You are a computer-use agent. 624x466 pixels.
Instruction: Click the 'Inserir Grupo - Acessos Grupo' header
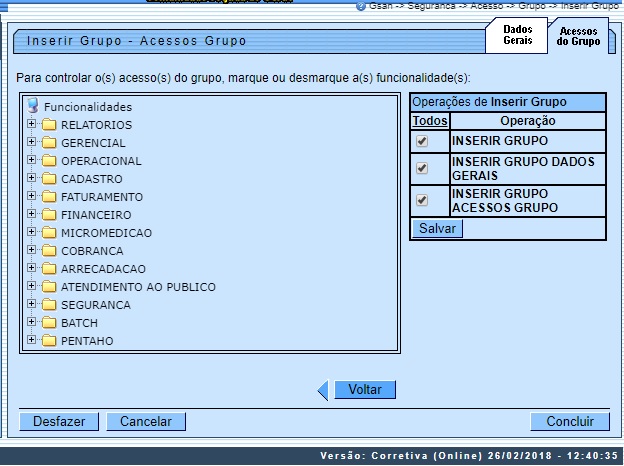coord(136,41)
